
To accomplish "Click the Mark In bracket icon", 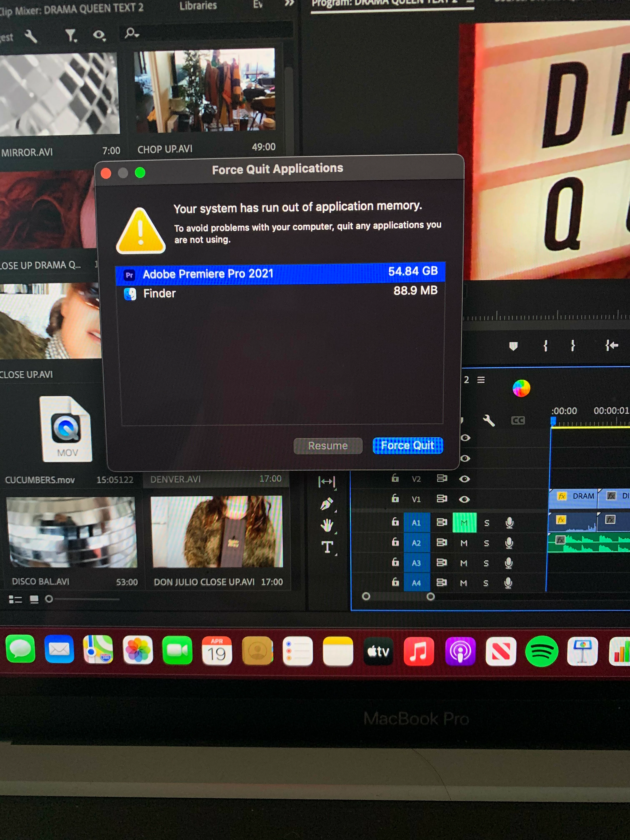I will pos(545,346).
